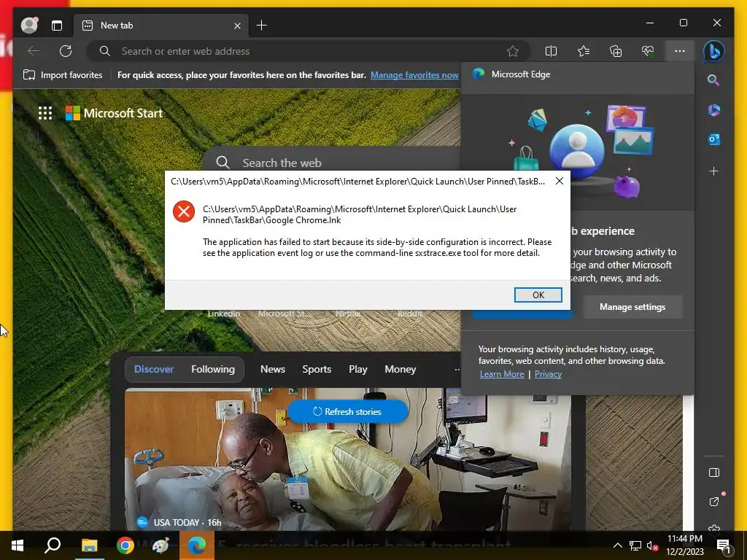Close the New tab
Screen dimensions: 747x560
tap(237, 26)
